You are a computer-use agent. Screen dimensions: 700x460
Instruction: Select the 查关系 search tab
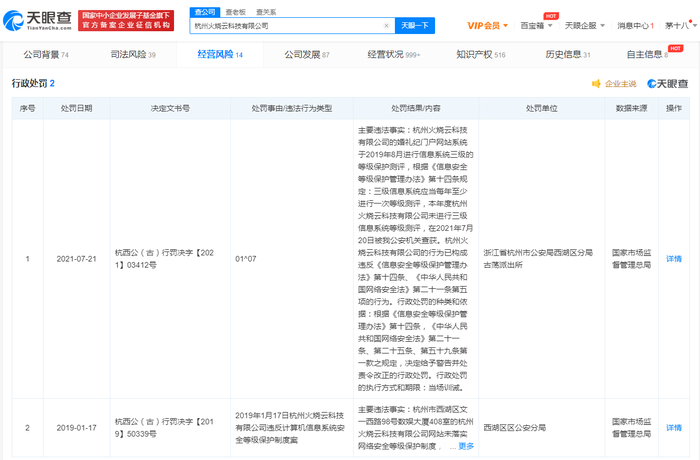point(266,12)
